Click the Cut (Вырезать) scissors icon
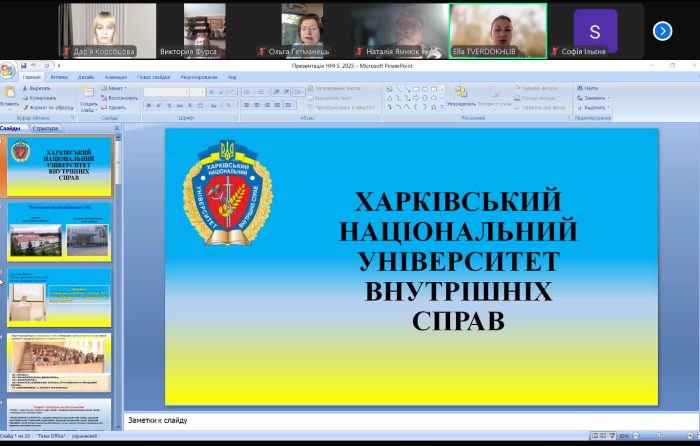700x446 pixels. pyautogui.click(x=26, y=88)
